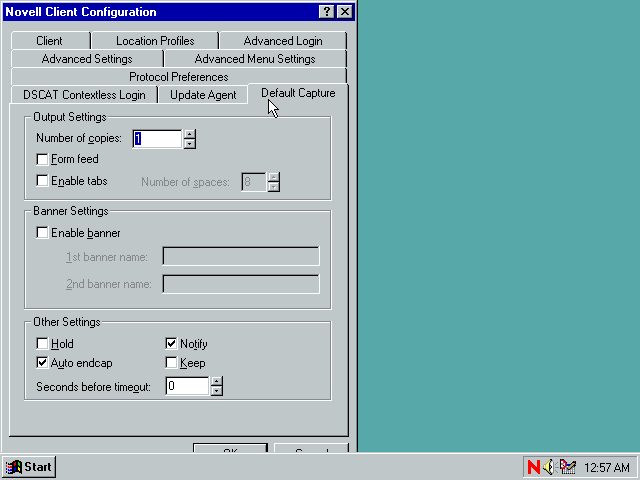
Task: Click the 1st banner name field
Action: tap(241, 256)
